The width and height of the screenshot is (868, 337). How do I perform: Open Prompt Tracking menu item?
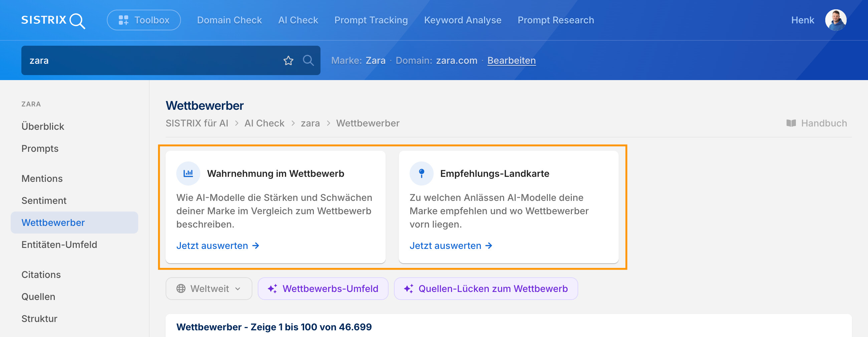pyautogui.click(x=371, y=20)
